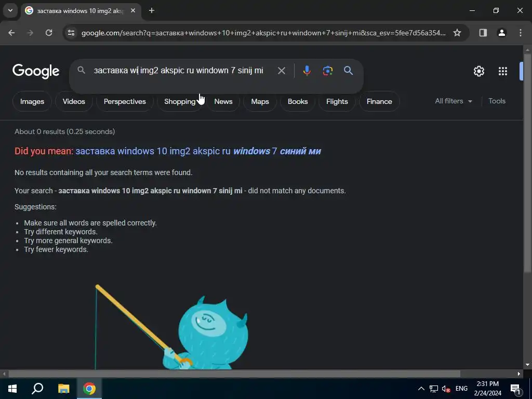Viewport: 532px width, 399px height.
Task: Click the 'About 0 results' text
Action: click(x=65, y=131)
